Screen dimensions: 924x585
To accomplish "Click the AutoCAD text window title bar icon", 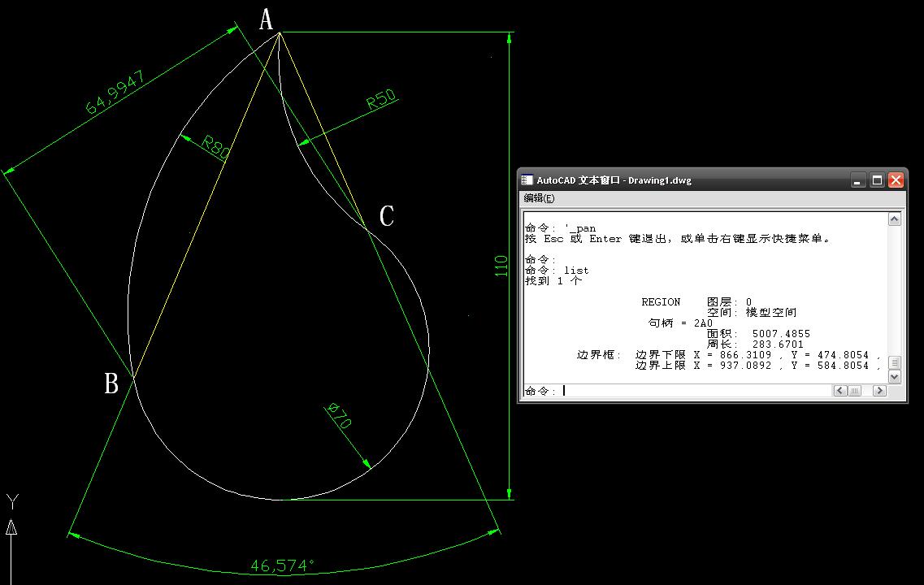I will click(x=527, y=180).
